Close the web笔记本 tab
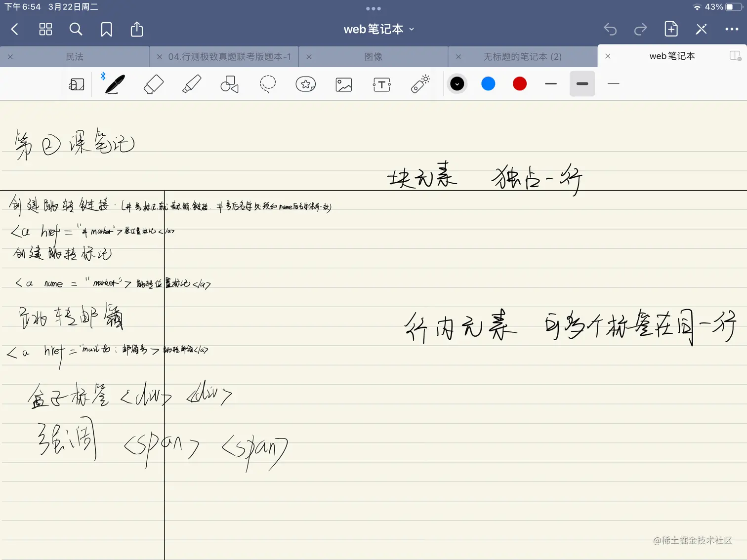Image resolution: width=747 pixels, height=560 pixels. tap(608, 56)
